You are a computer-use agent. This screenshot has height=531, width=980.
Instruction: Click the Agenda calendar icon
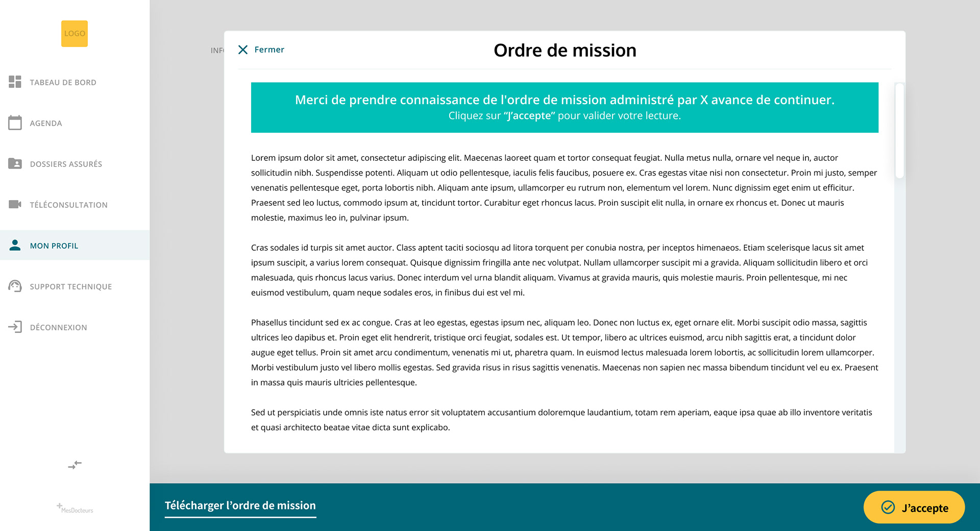pyautogui.click(x=15, y=123)
